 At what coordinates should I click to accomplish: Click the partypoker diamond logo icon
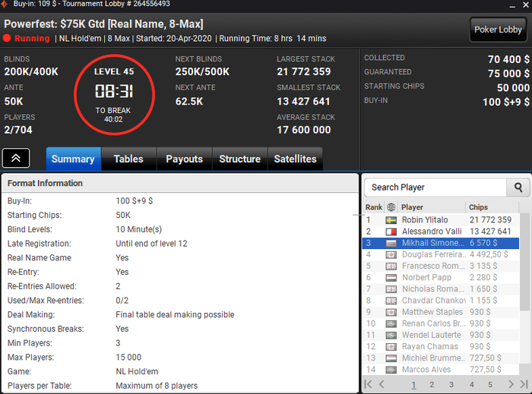click(x=4, y=4)
